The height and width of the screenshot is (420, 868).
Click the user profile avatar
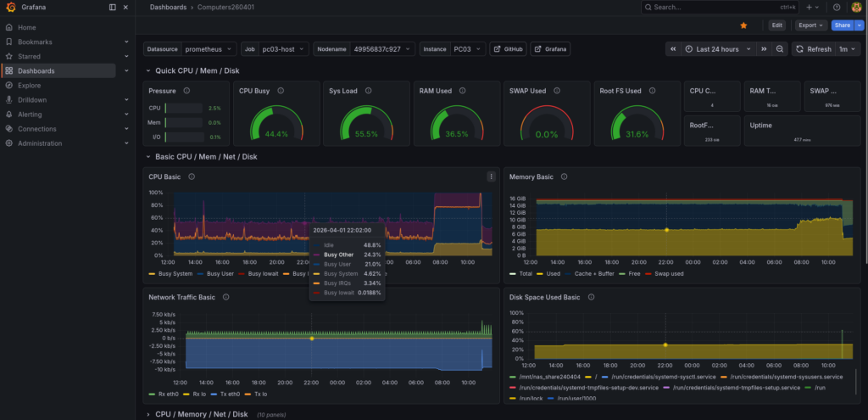856,7
